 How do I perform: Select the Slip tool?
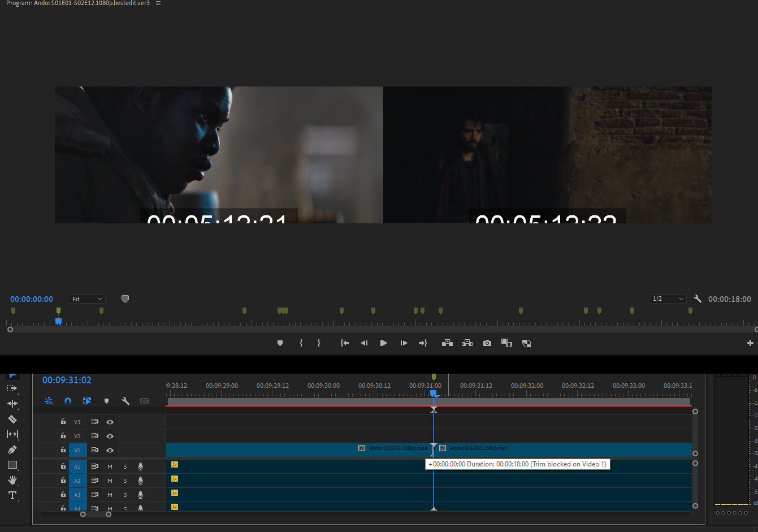[x=12, y=434]
